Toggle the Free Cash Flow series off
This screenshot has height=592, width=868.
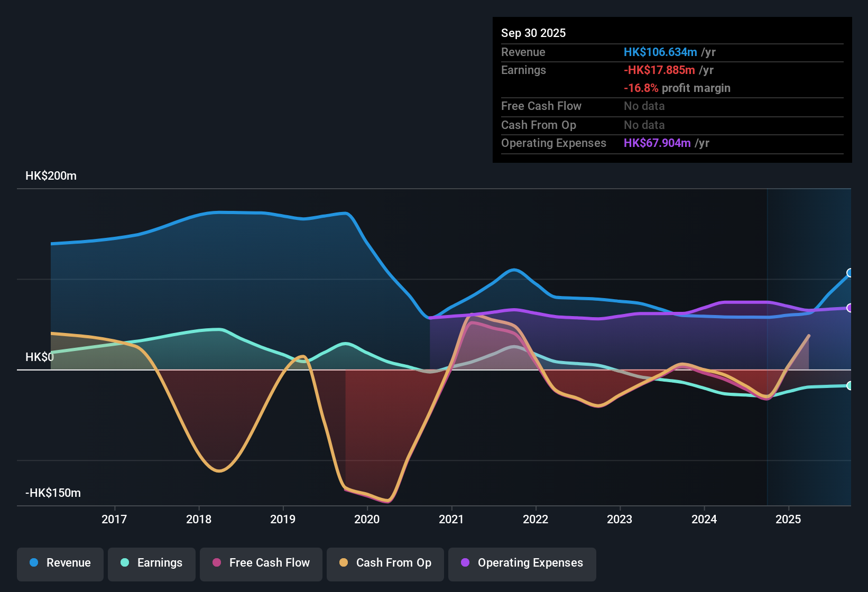tap(261, 563)
